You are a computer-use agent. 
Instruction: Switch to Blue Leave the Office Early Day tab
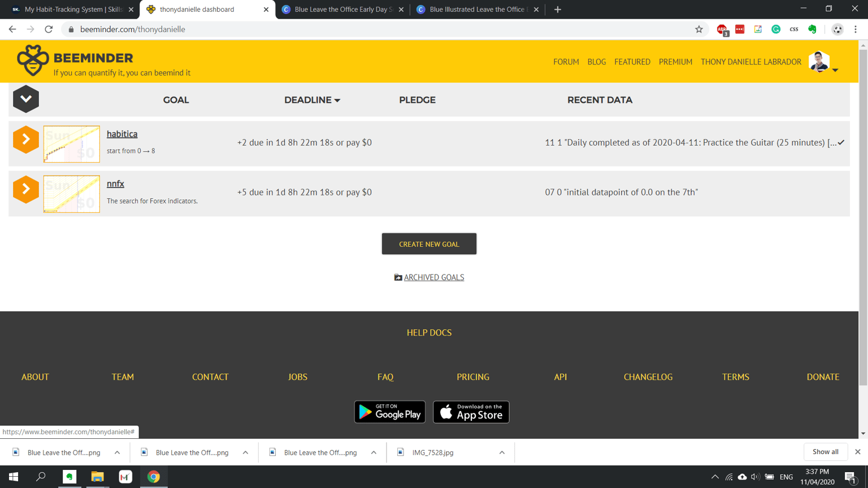342,10
